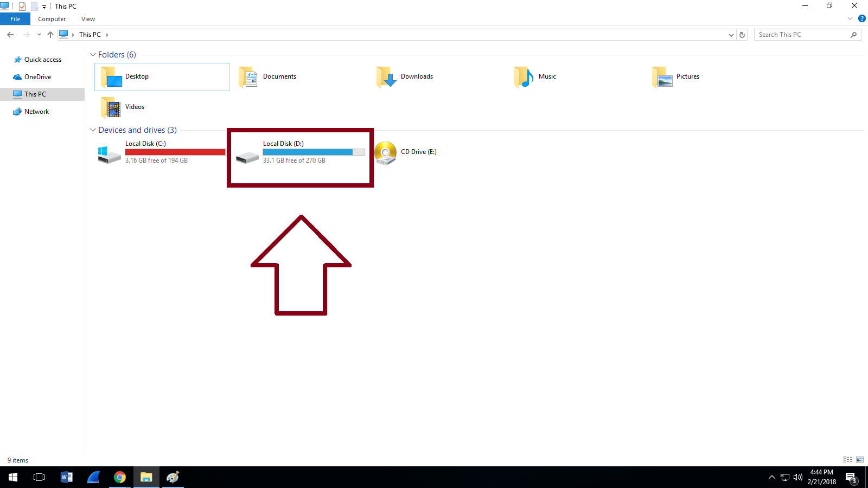Refresh the This PC view

point(742,35)
